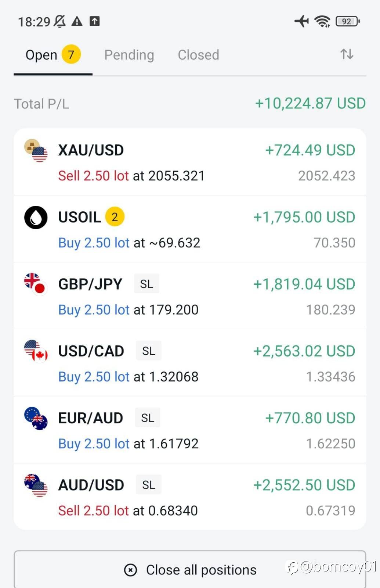Tap the Wi-Fi status icon

(322, 21)
